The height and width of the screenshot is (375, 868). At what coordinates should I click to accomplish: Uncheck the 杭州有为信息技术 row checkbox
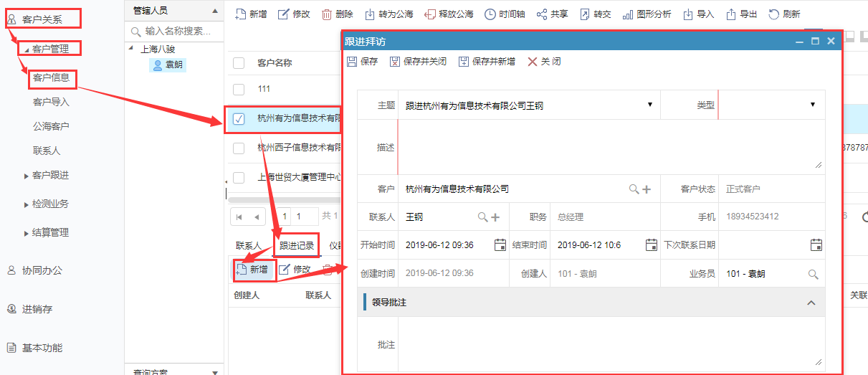point(239,119)
